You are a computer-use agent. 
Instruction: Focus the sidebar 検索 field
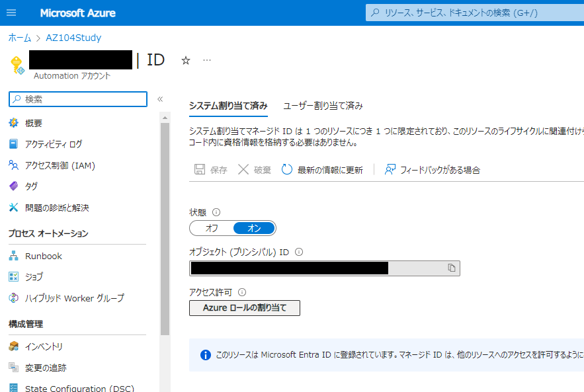click(x=78, y=99)
